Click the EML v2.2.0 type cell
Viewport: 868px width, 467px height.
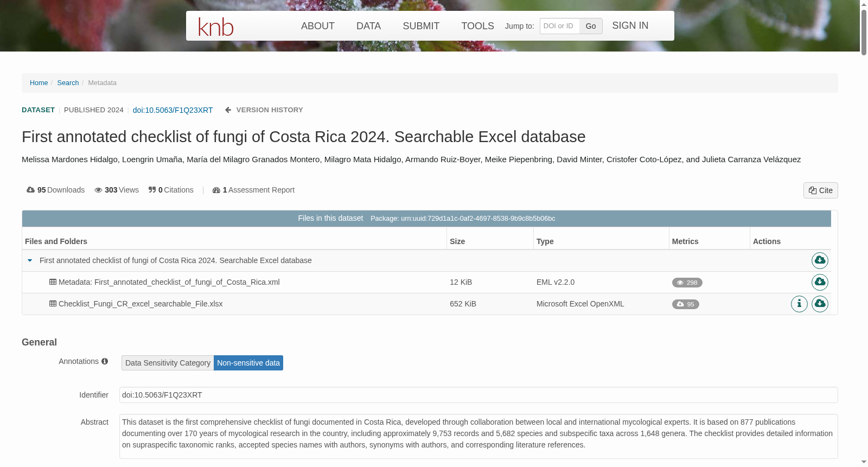pos(556,282)
